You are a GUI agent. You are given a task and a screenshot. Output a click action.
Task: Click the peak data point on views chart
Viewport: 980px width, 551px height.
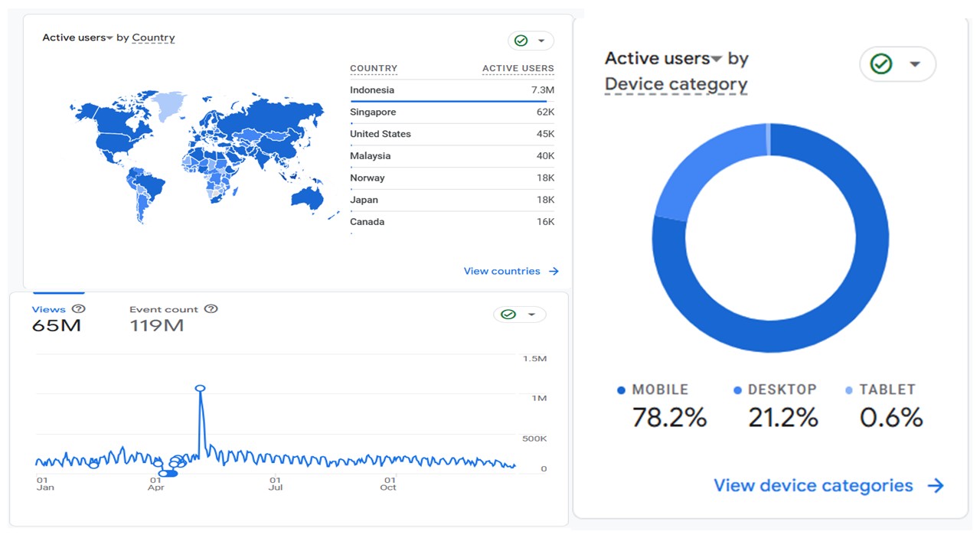pos(200,389)
